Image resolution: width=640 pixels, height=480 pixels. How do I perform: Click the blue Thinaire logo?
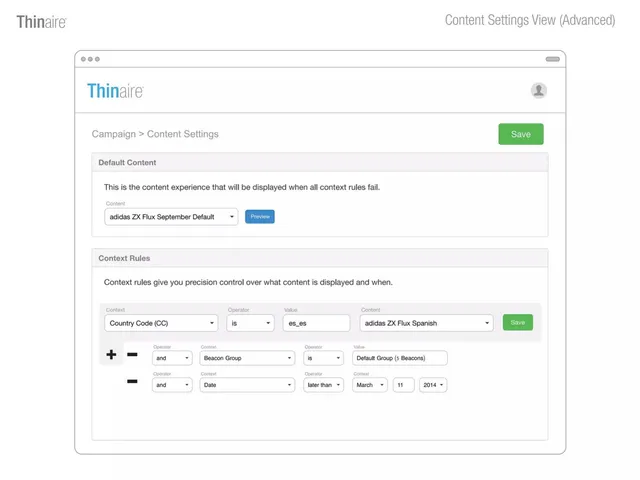click(115, 91)
